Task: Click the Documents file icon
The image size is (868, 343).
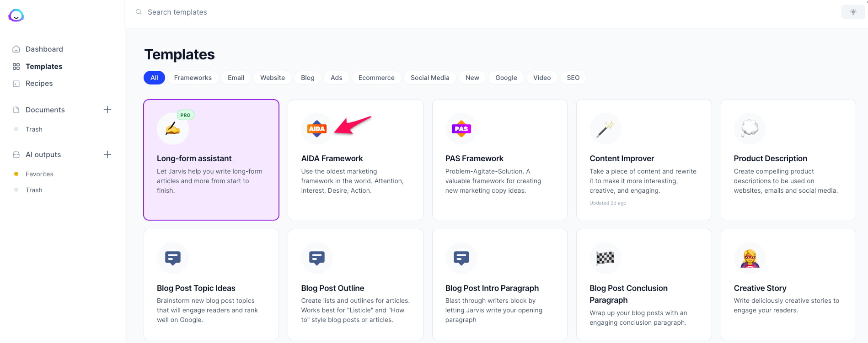Action: [x=16, y=110]
